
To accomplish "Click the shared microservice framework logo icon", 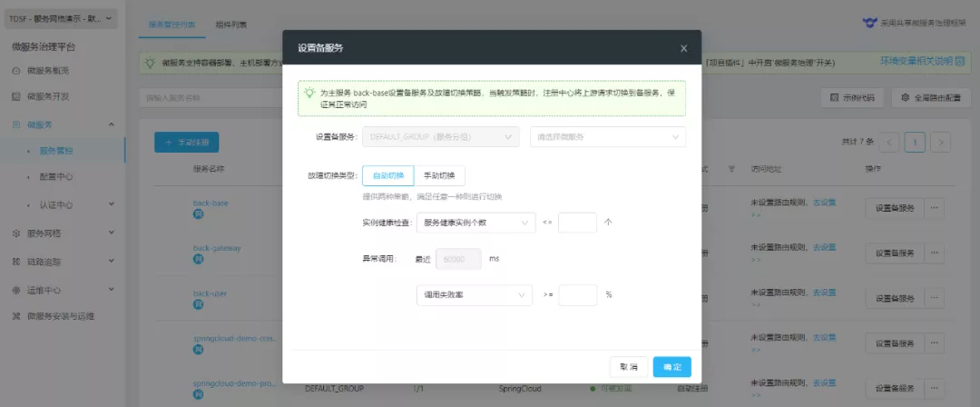I will [x=870, y=23].
